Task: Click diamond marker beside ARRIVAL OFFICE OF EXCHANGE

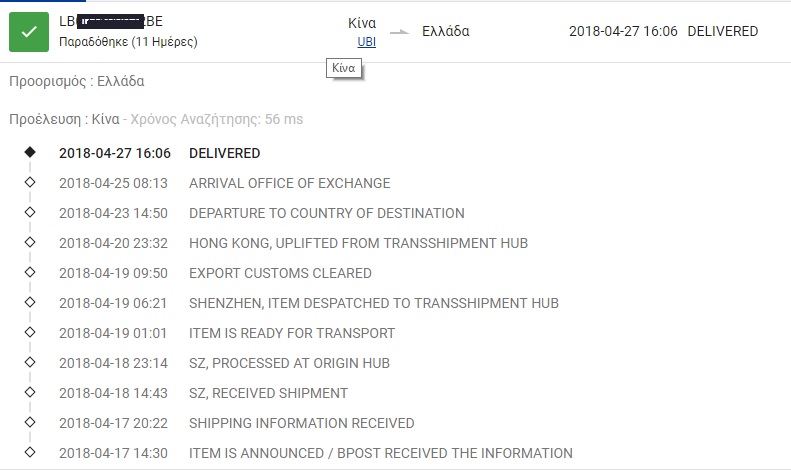Action: (30, 183)
